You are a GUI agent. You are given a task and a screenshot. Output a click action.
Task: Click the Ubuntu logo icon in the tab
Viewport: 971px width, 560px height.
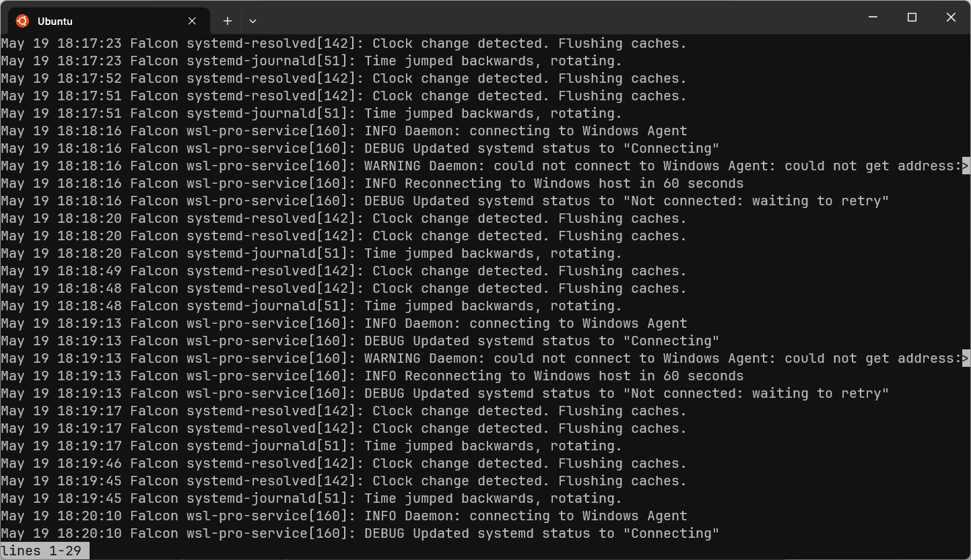(x=22, y=21)
